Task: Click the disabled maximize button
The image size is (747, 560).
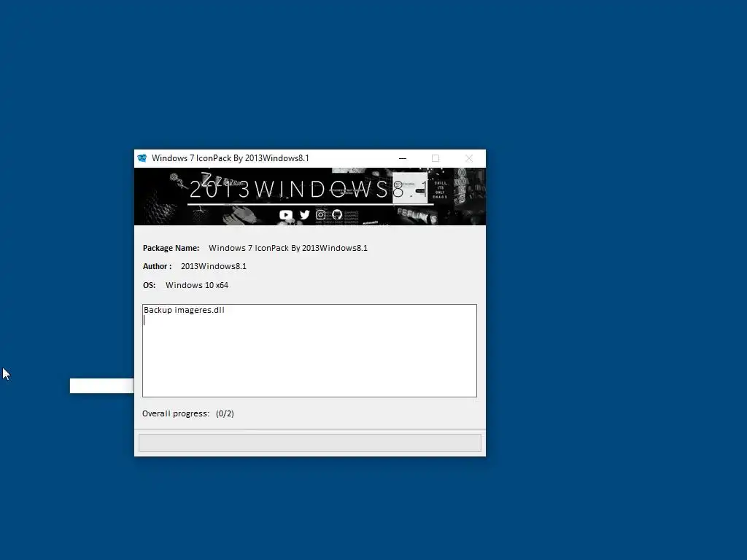Action: [x=436, y=158]
